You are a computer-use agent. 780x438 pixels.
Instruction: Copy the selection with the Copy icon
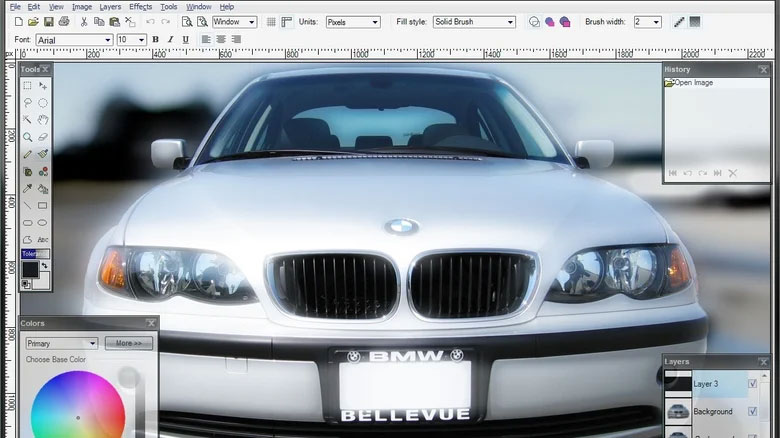pos(99,22)
